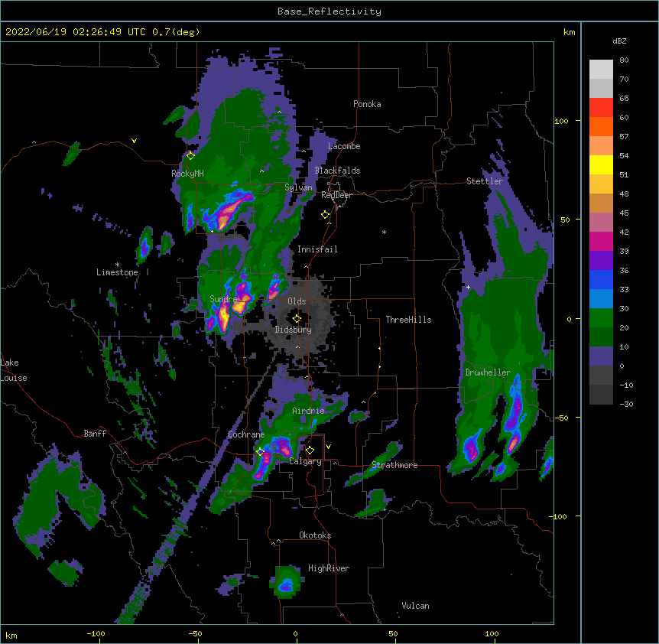Click the Didsbury city label
This screenshot has width=659, height=644.
coord(294,330)
